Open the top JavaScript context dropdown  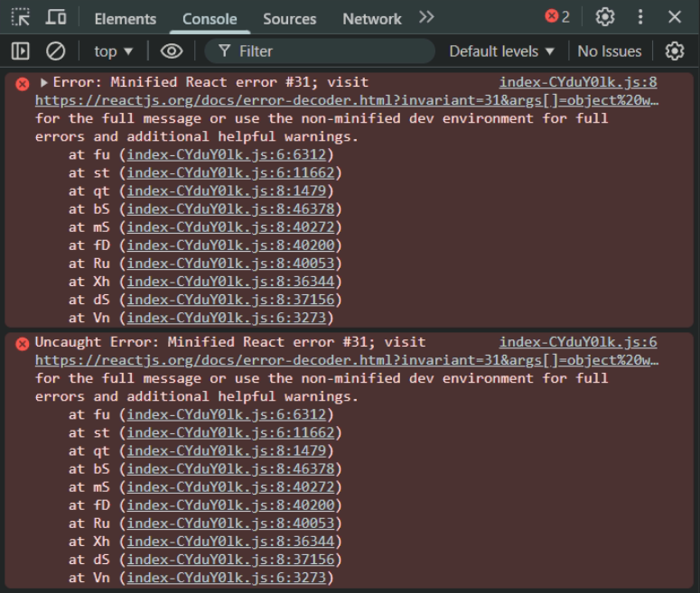(x=114, y=51)
